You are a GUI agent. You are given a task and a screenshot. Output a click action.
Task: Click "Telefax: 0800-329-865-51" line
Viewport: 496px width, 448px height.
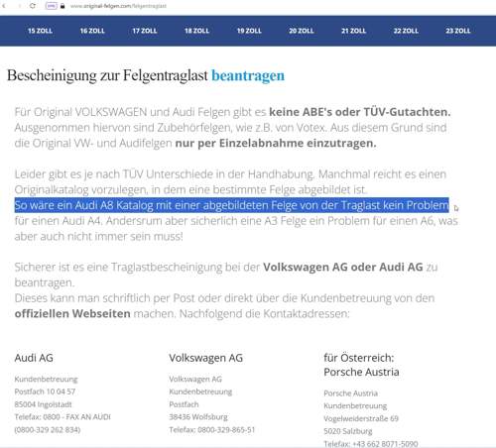click(212, 430)
